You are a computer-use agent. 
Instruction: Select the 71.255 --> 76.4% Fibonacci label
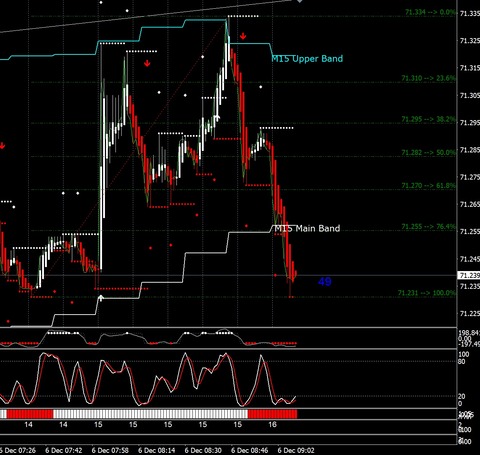428,227
